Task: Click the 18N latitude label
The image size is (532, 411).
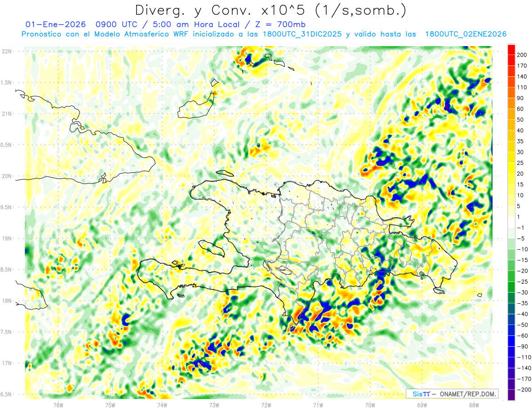Action: pos(7,301)
